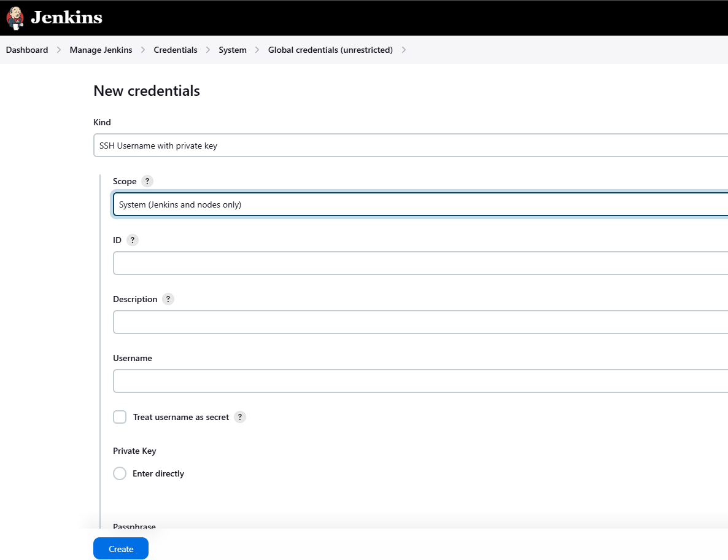Viewport: 728px width, 560px height.
Task: Expand chevron after Global credentials breadcrumb
Action: (x=404, y=50)
